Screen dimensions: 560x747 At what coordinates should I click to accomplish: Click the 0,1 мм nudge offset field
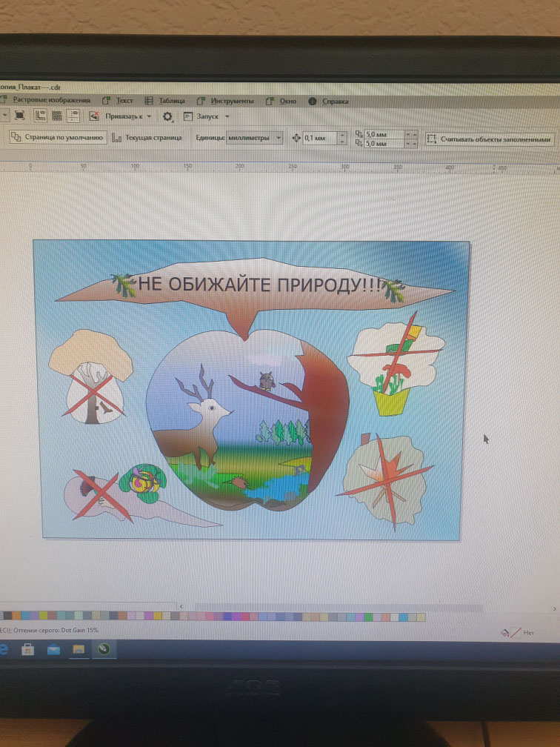click(319, 138)
